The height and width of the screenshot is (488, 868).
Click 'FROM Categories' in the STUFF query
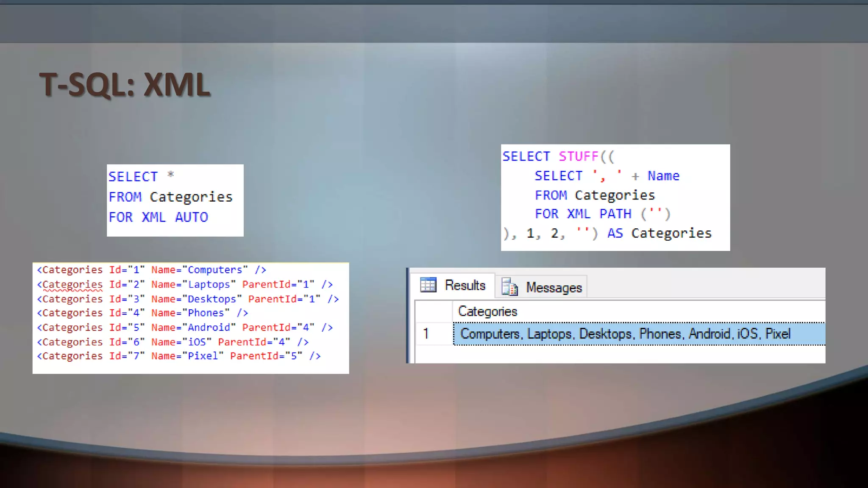click(595, 195)
